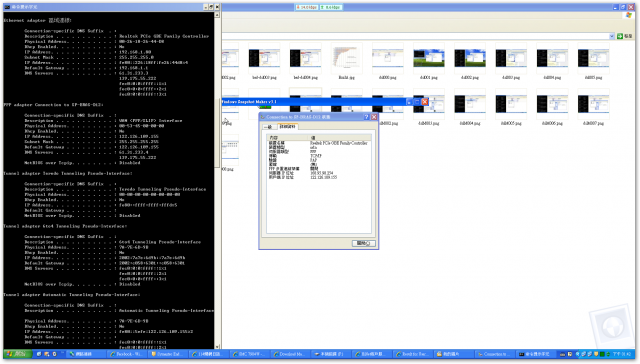The width and height of the screenshot is (640, 364).
Task: Switch to Symantec Endpoint taskbar button
Action: tap(167, 354)
